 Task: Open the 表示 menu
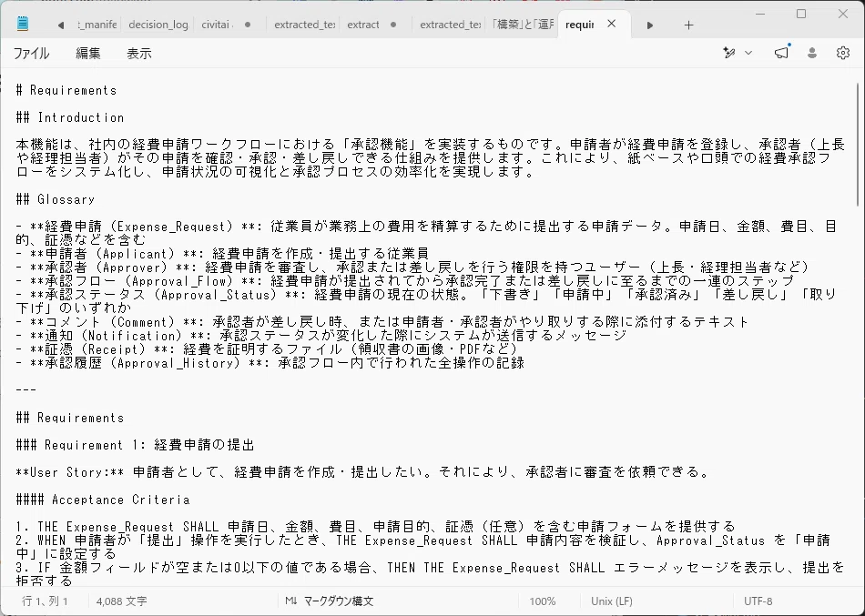click(x=139, y=54)
